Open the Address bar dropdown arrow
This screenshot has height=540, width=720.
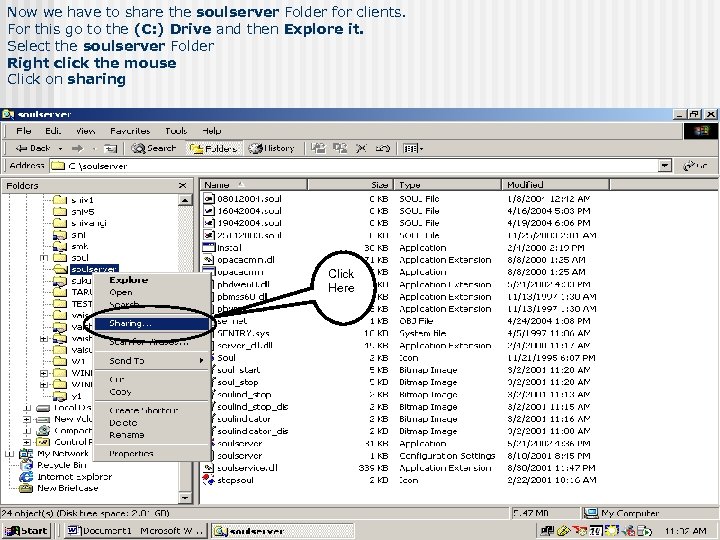(664, 166)
